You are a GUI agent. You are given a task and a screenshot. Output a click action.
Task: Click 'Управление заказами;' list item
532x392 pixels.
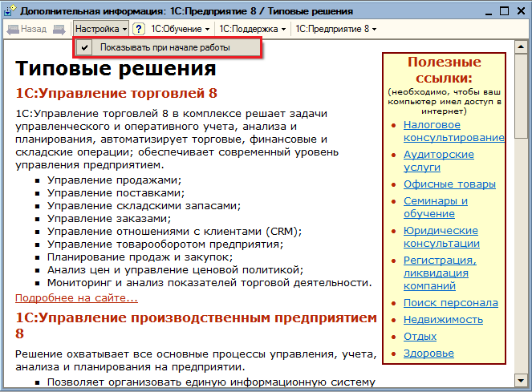[109, 219]
